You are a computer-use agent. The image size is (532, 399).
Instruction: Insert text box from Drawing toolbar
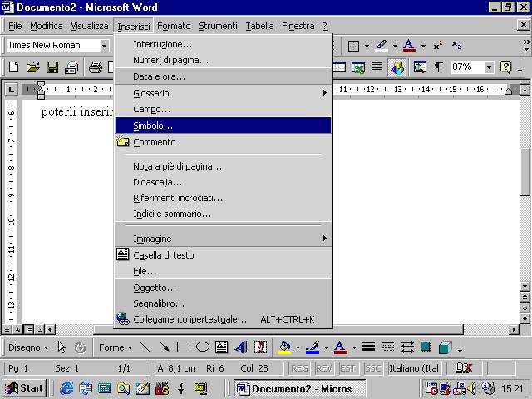pyautogui.click(x=222, y=347)
